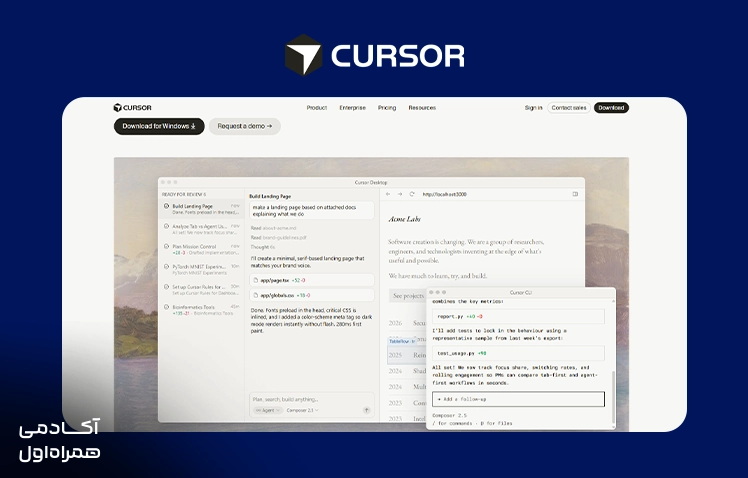Open test_usage.py change in Cursor CLI
The image size is (748, 478).
click(x=519, y=353)
